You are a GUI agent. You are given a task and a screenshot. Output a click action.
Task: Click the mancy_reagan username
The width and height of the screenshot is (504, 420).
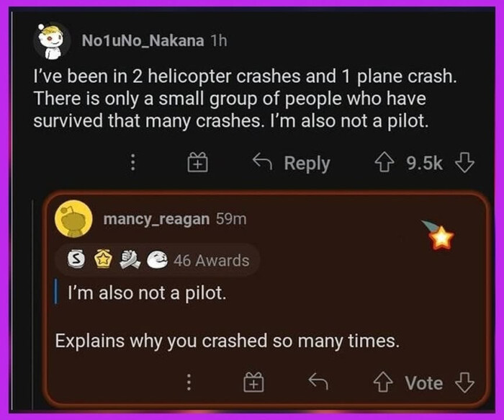156,219
